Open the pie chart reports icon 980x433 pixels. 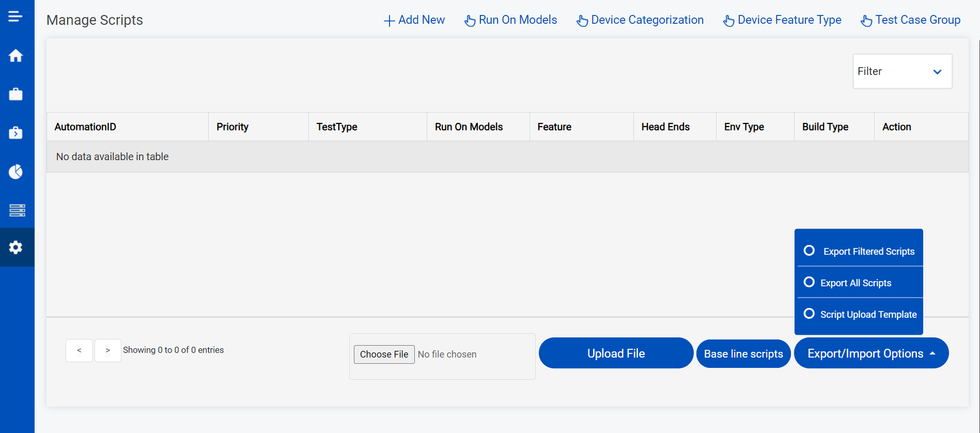point(15,172)
